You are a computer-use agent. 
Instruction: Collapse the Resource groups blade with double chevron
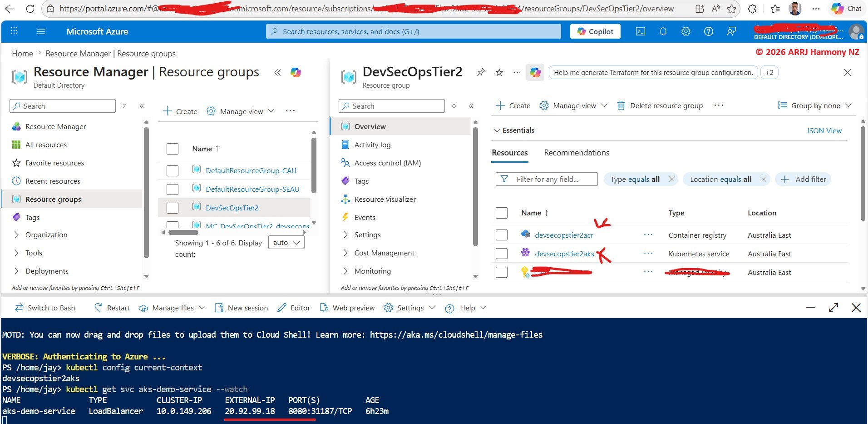pos(277,72)
